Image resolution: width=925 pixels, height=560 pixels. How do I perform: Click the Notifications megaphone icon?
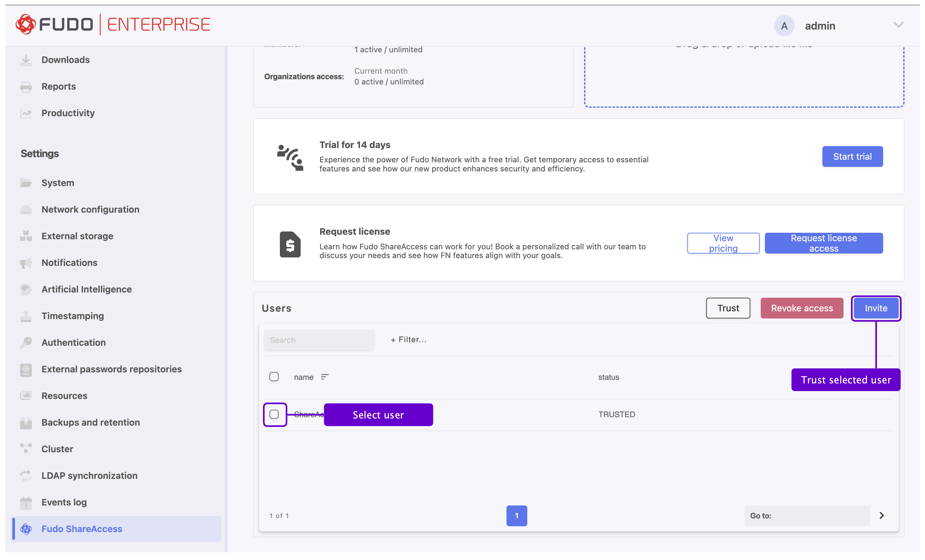pyautogui.click(x=26, y=263)
